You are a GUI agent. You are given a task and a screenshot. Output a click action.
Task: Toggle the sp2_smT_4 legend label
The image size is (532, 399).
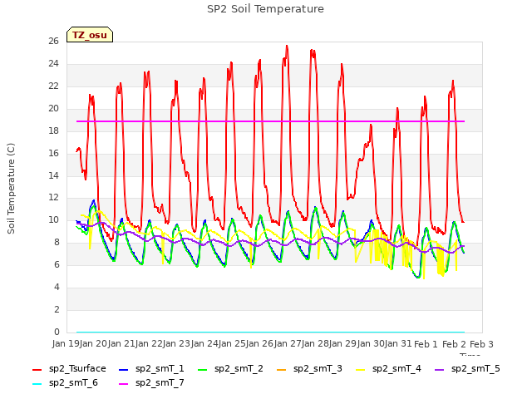tap(397, 369)
